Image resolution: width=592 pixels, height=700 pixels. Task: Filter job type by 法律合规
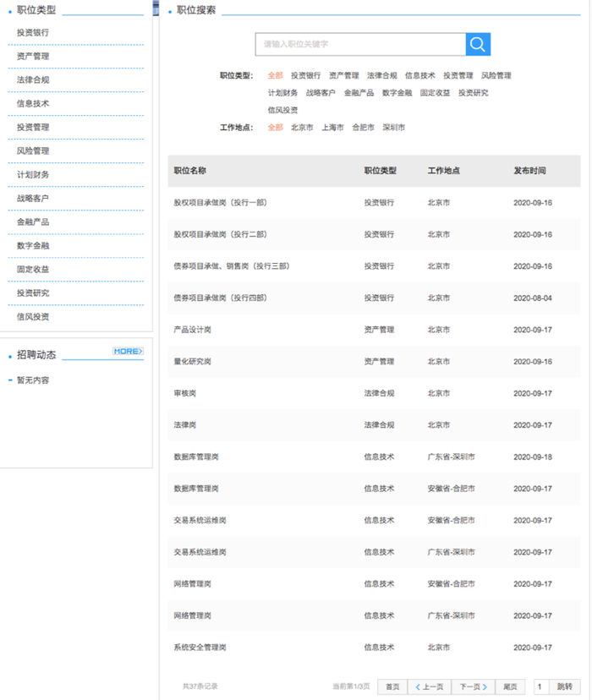(382, 75)
